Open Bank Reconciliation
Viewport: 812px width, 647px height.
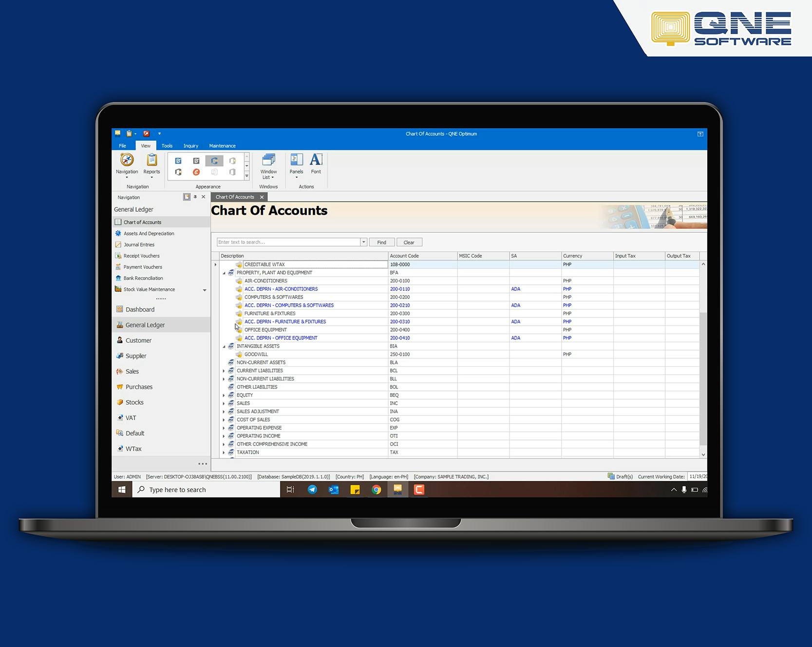pyautogui.click(x=143, y=278)
